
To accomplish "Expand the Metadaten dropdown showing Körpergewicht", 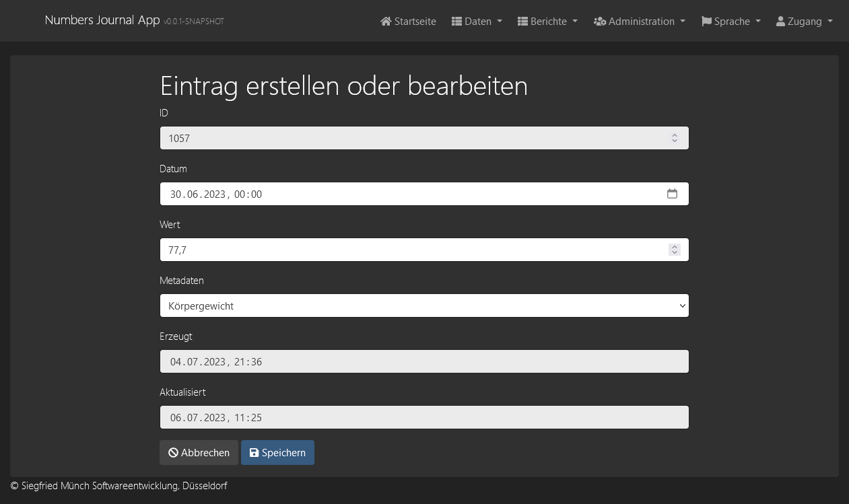I will click(424, 305).
